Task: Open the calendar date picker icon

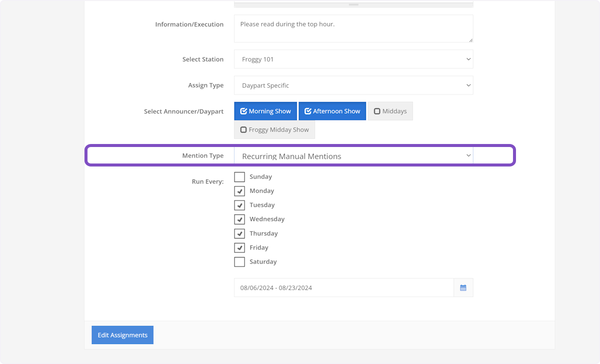Action: [x=463, y=287]
